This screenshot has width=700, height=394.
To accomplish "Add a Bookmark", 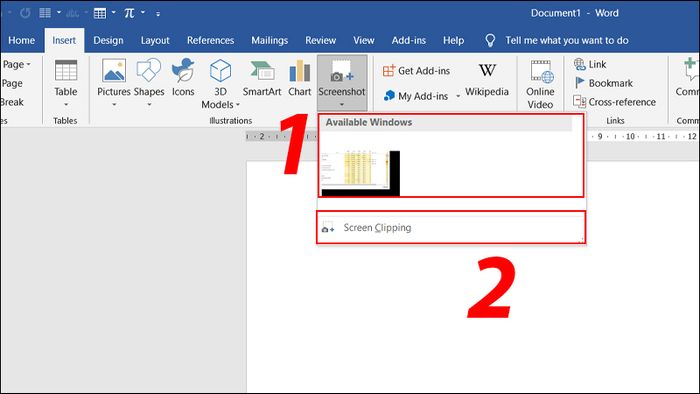I will (x=603, y=83).
